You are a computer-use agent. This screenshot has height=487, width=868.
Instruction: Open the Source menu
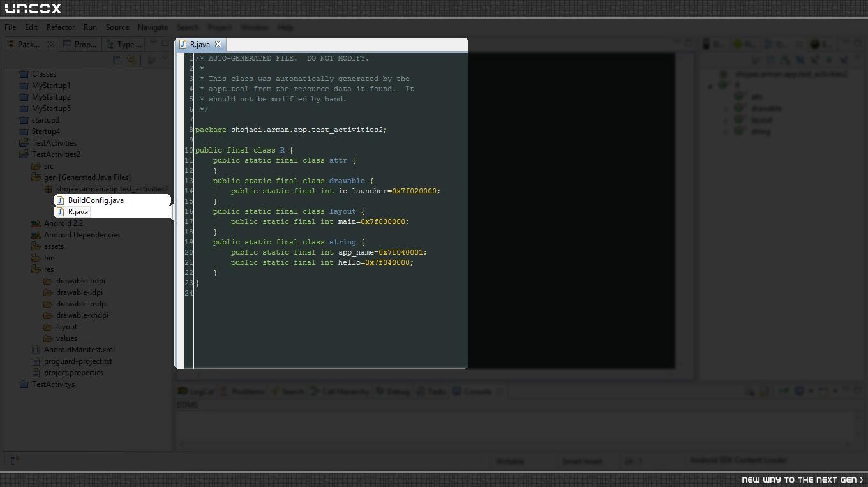pos(117,27)
